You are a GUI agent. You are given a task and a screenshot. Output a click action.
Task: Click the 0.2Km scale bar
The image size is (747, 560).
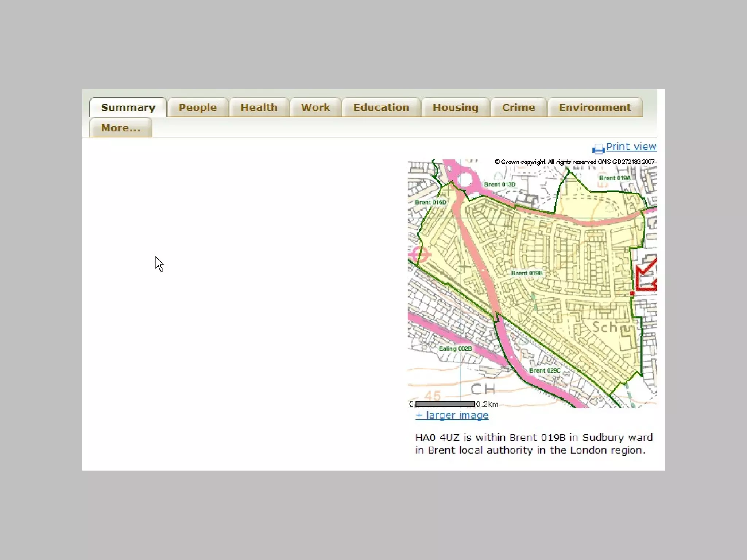pos(445,404)
